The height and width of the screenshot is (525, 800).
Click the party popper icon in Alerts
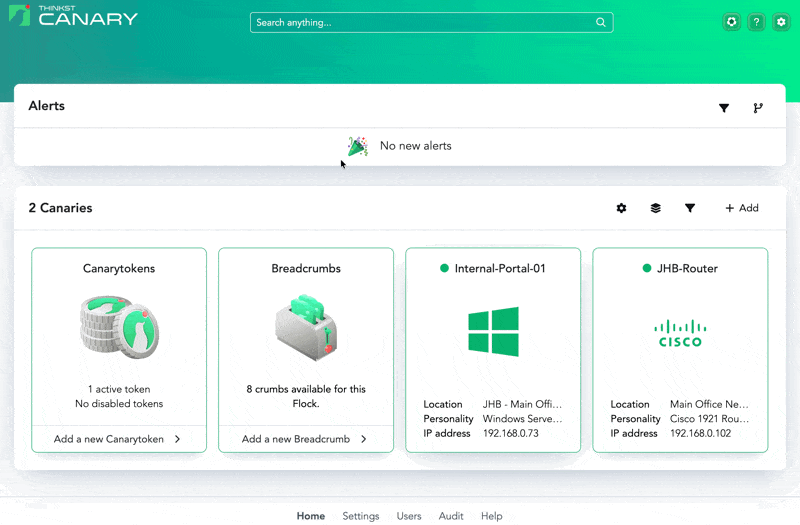point(357,146)
